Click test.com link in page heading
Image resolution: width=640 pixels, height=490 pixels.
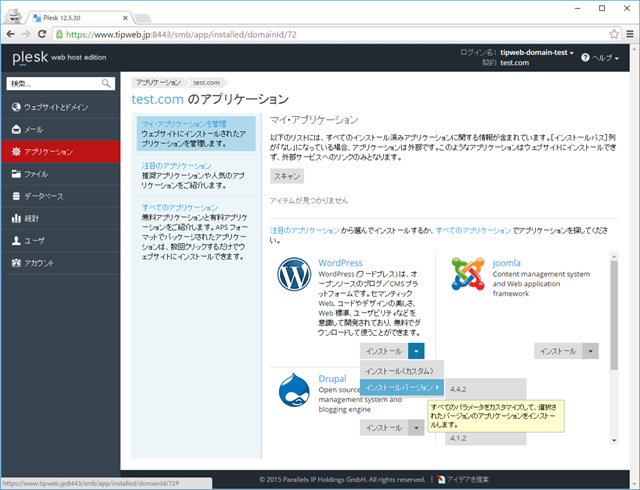157,99
